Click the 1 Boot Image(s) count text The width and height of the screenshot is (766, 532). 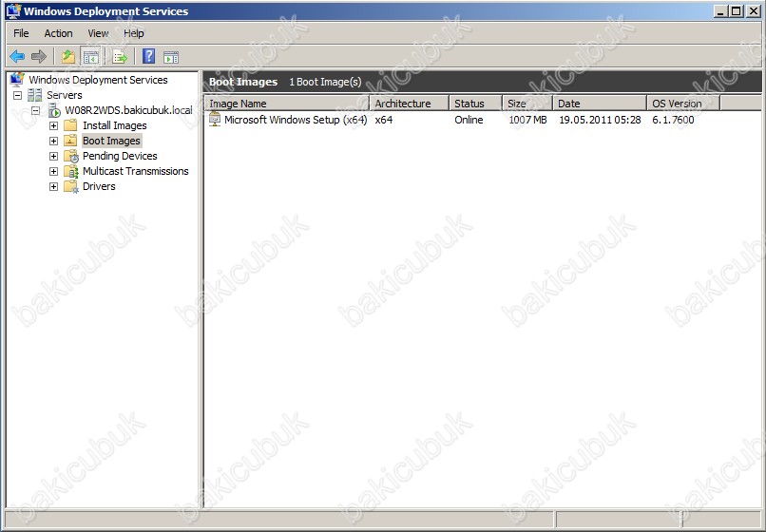click(325, 82)
